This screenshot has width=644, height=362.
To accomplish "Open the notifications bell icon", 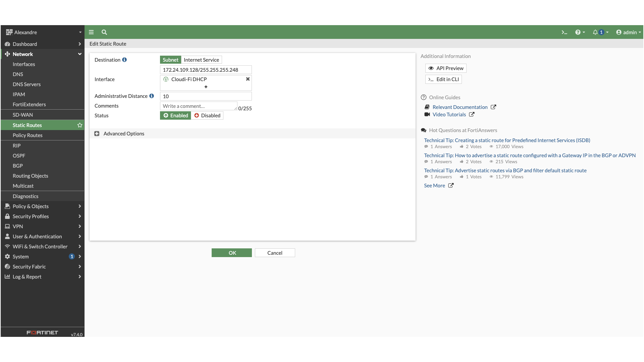I will [x=595, y=33].
